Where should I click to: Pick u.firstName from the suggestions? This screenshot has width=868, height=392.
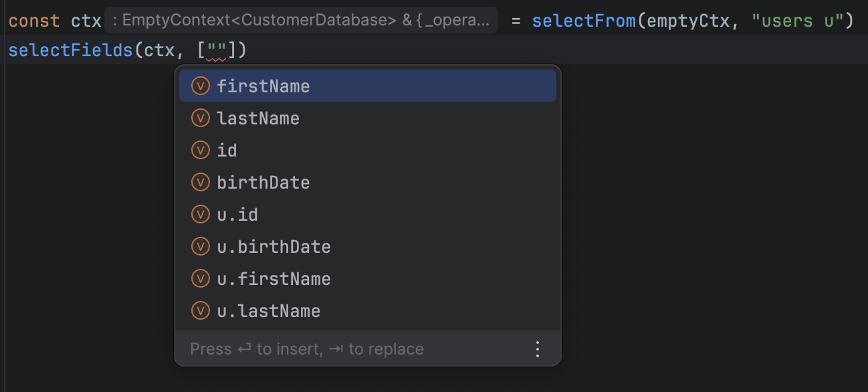coord(367,279)
